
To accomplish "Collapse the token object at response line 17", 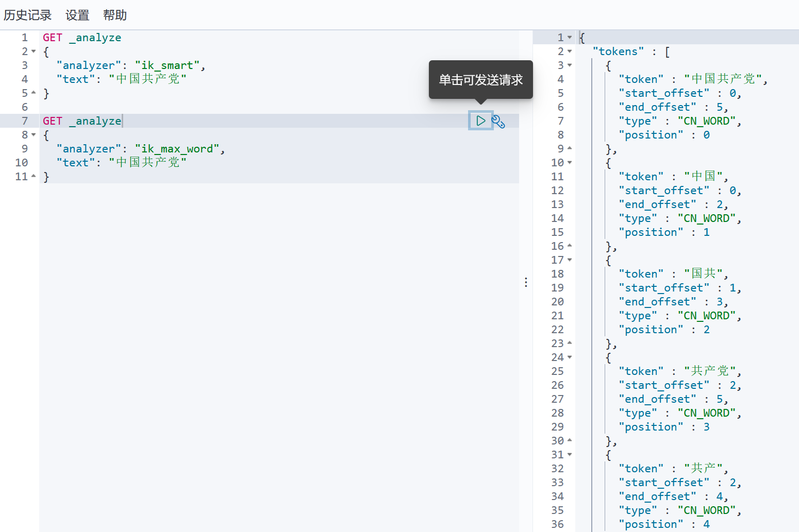I will [x=570, y=260].
